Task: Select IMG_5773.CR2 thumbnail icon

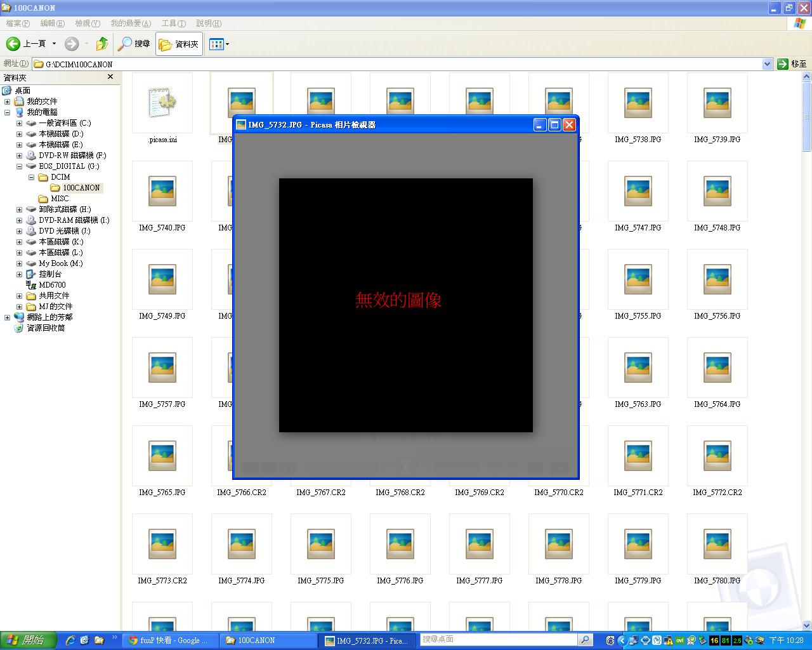Action: tap(162, 544)
